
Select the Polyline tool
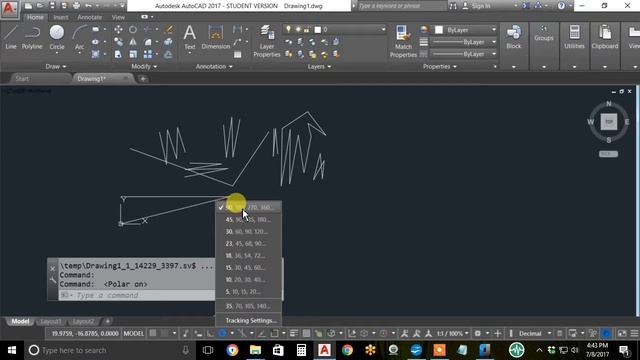pyautogui.click(x=32, y=37)
